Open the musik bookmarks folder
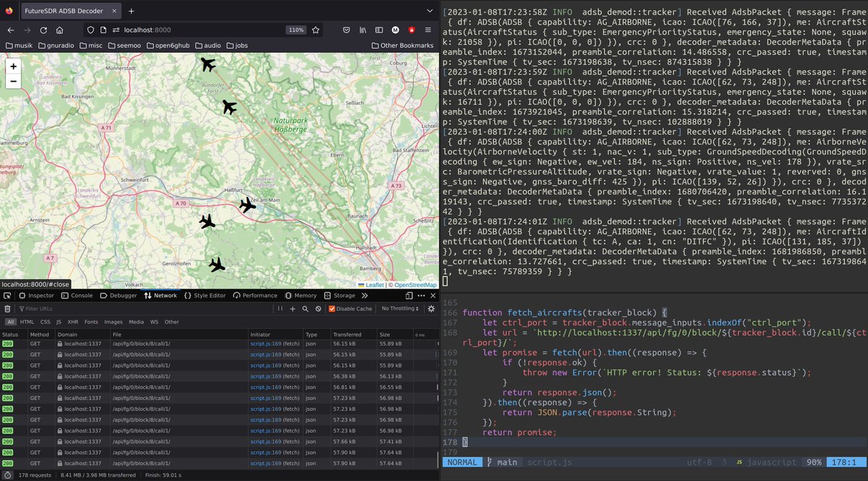Screen dimensions: 868x481 pyautogui.click(x=19, y=46)
